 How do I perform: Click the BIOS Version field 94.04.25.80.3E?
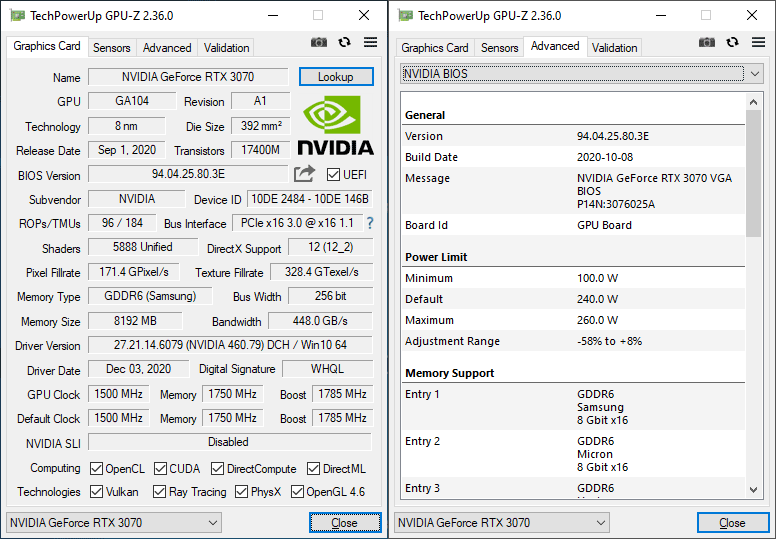(188, 174)
